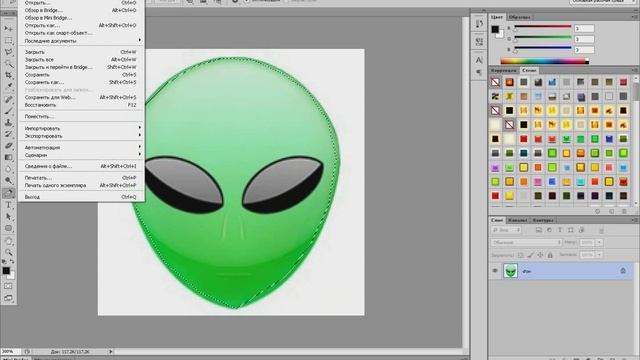Screen dimensions: 640x360
Task: Choose Закрыть from File menu
Action: tap(82, 52)
